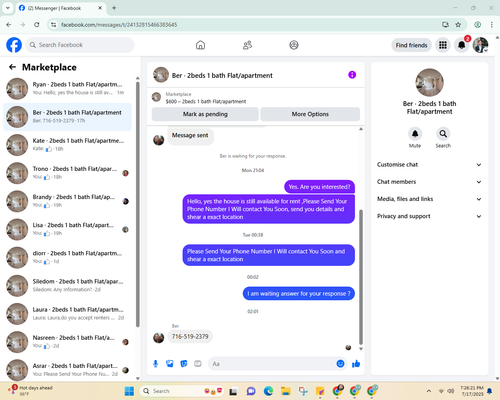Open the Siledom conversation
The width and height of the screenshot is (500, 400).
67,286
